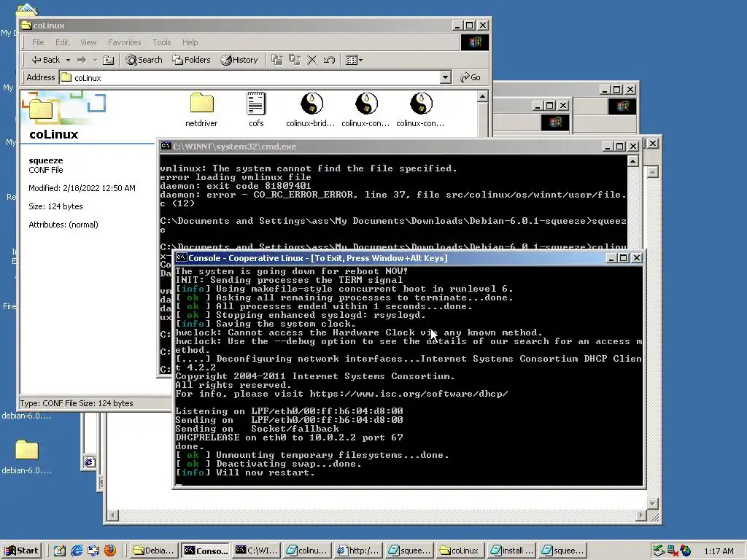
Task: Show the History pane
Action: [239, 60]
